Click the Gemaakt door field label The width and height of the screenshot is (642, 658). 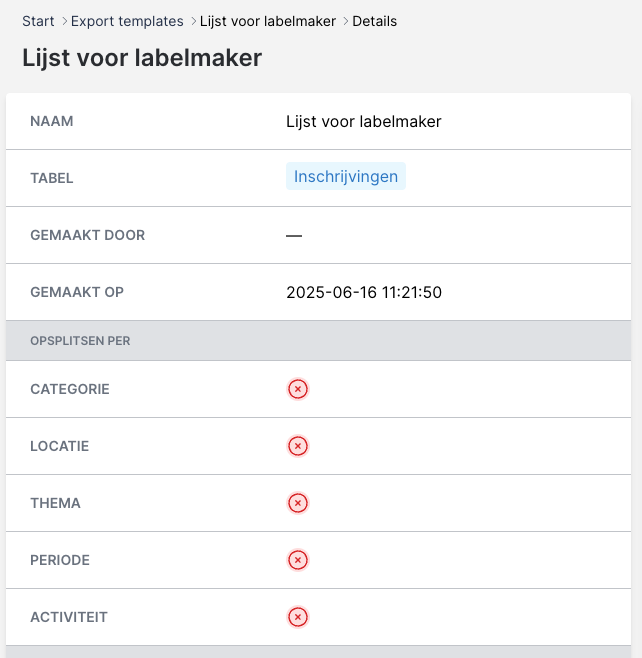(x=88, y=236)
